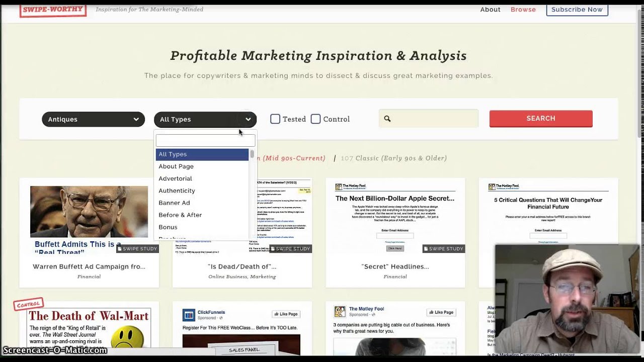Screen dimensions: 644x362
Task: Show Classic (Early 90s & Older) swipes
Action: pos(393,158)
